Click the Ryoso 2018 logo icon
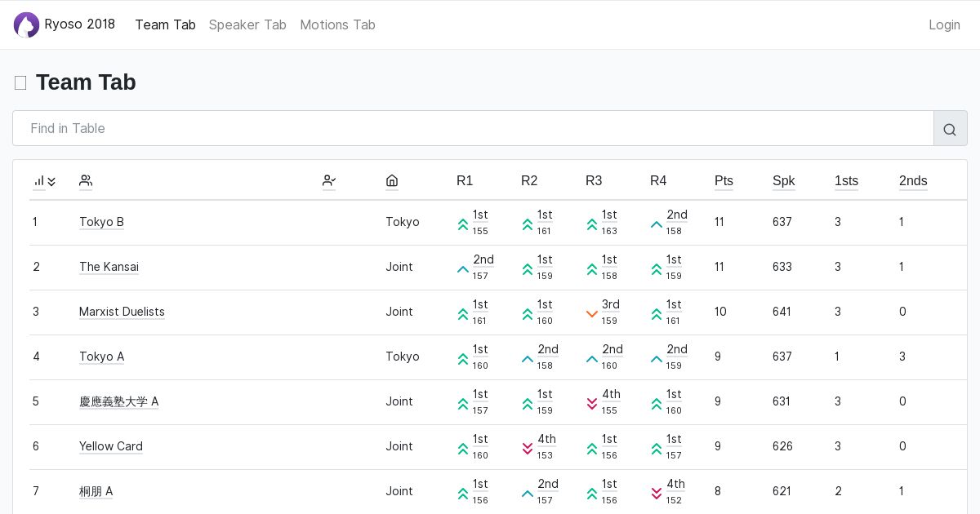This screenshot has width=980, height=514. [26, 25]
